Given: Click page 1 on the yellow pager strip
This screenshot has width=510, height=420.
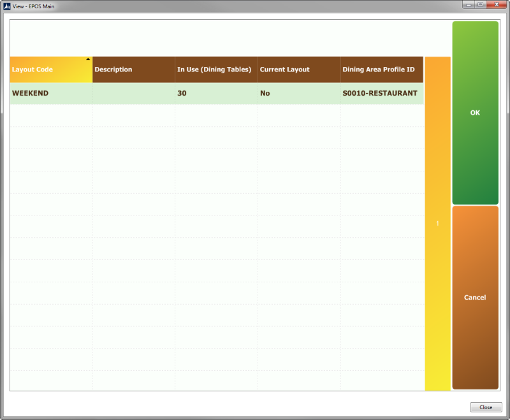Looking at the screenshot, I should point(437,224).
